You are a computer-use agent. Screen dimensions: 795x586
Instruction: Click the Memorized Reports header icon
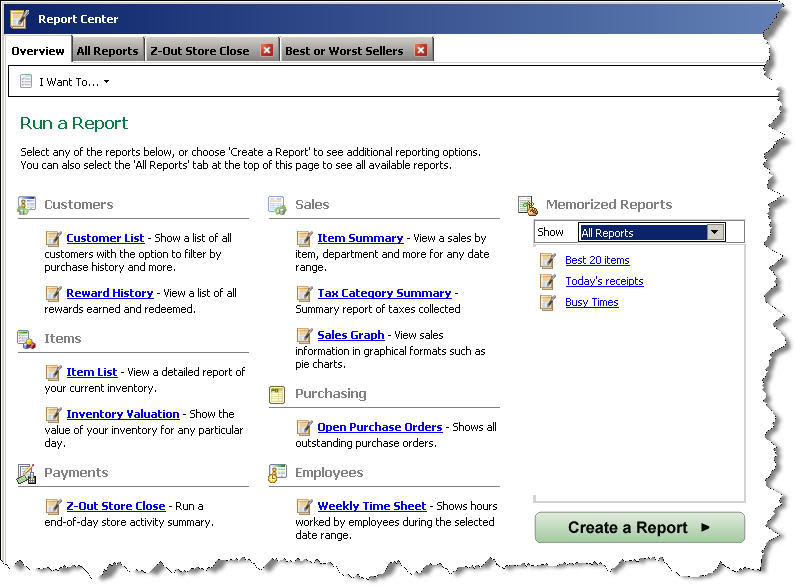[528, 205]
